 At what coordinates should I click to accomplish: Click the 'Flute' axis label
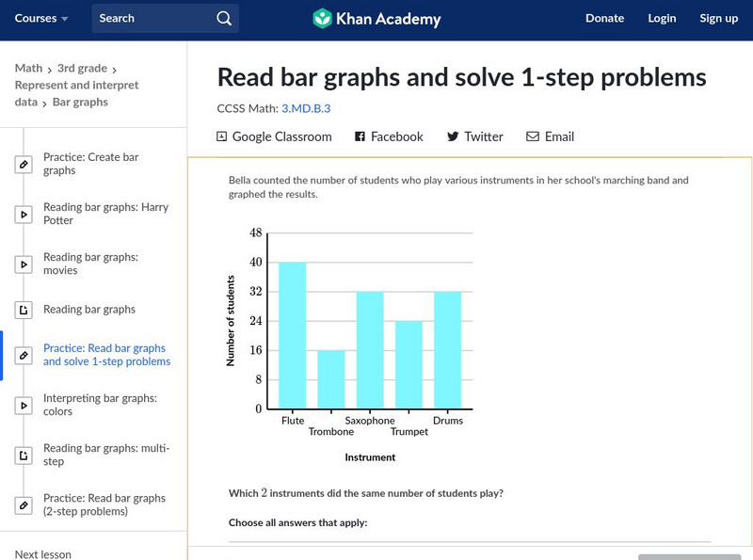293,421
